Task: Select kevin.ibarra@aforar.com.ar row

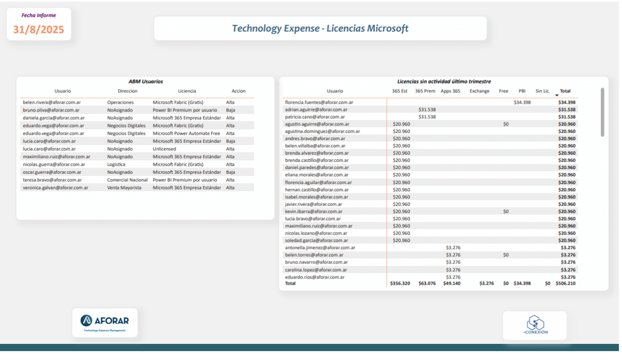Action: coord(430,211)
